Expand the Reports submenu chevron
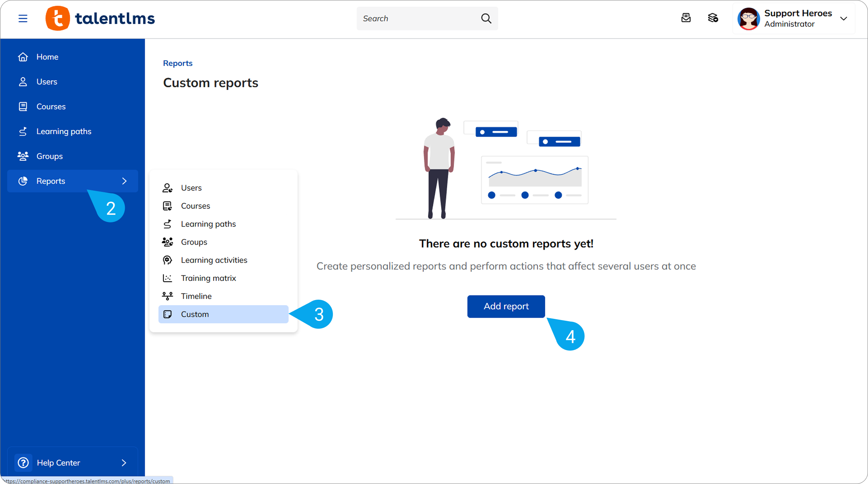Screen dimensions: 868x484 point(124,181)
